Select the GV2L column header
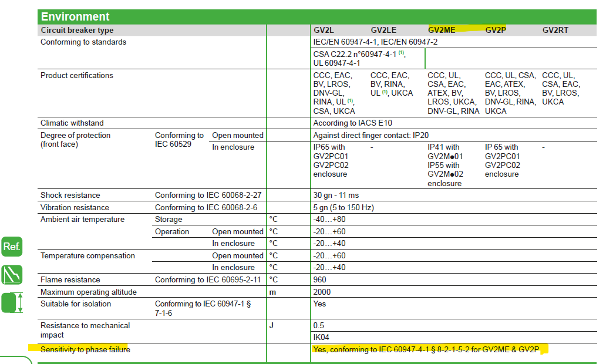 pyautogui.click(x=324, y=30)
